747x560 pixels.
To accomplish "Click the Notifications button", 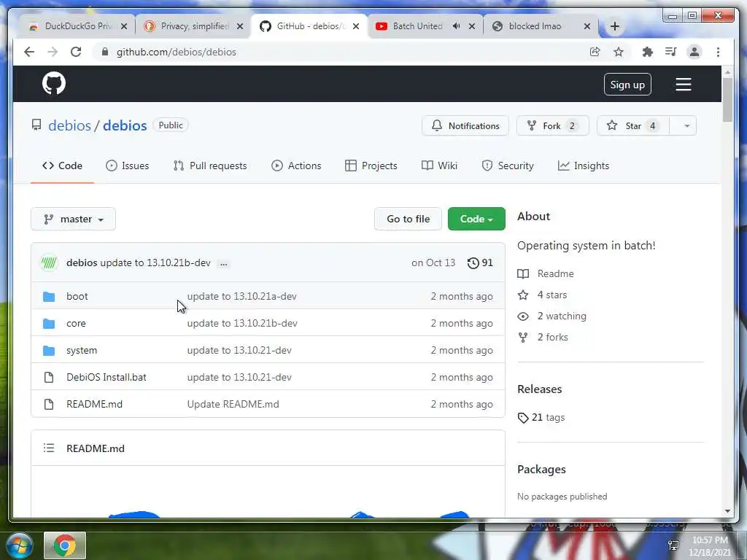I will point(465,125).
